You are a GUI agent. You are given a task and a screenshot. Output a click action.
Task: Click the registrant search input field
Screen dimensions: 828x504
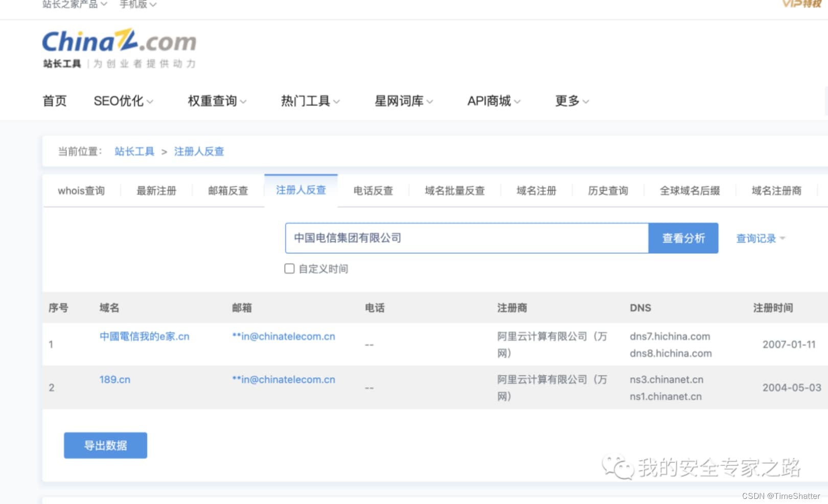[467, 238]
